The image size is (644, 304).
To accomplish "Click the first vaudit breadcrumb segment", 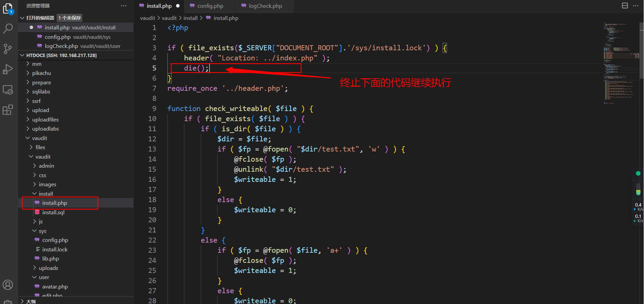I will click(148, 18).
